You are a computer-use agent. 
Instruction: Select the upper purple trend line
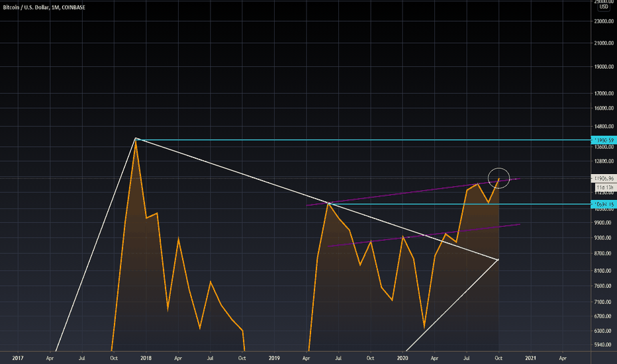click(x=413, y=192)
